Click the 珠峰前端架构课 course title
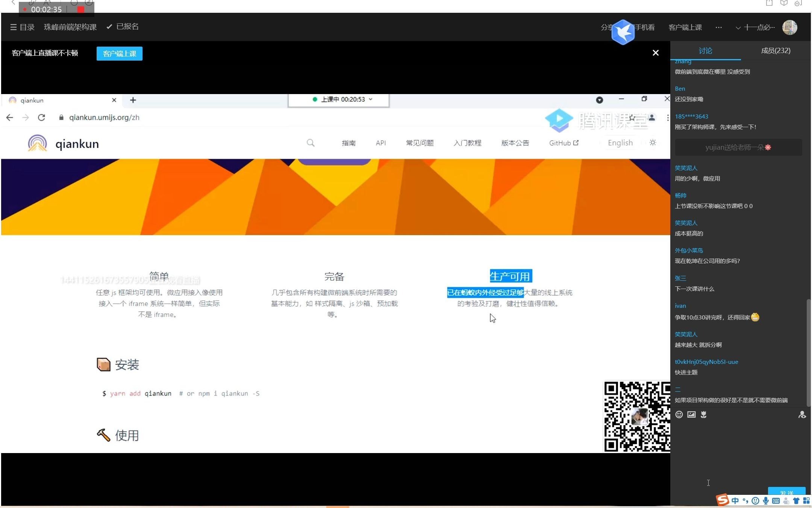The height and width of the screenshot is (508, 812). point(70,27)
